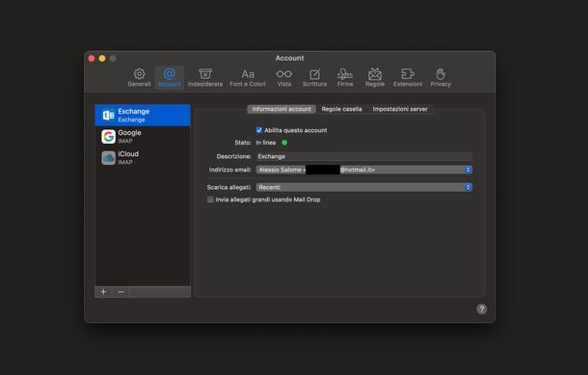Minimize the Account window
Viewport: 588px width, 375px height.
coord(102,59)
